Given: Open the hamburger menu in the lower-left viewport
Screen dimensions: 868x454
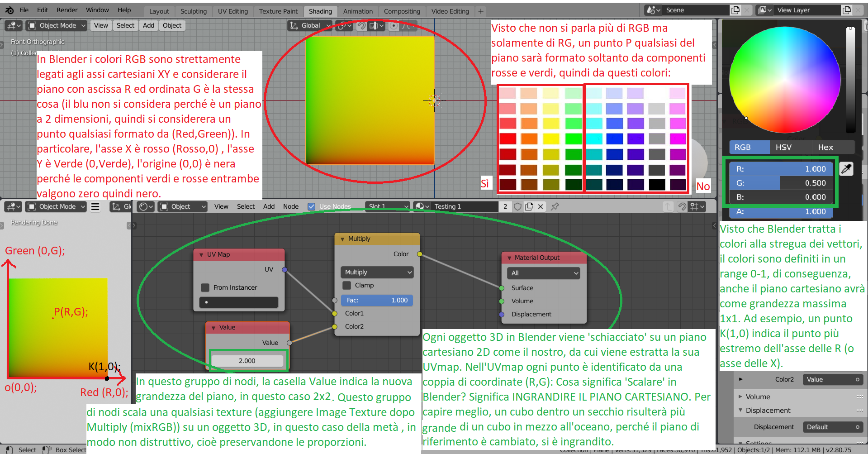Looking at the screenshot, I should tap(95, 207).
